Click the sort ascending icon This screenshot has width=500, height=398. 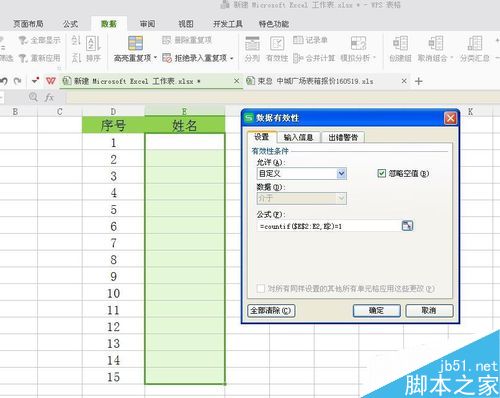(x=76, y=40)
